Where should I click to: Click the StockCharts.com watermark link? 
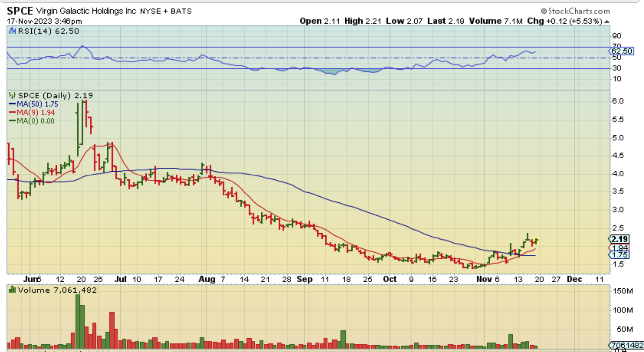pyautogui.click(x=579, y=11)
